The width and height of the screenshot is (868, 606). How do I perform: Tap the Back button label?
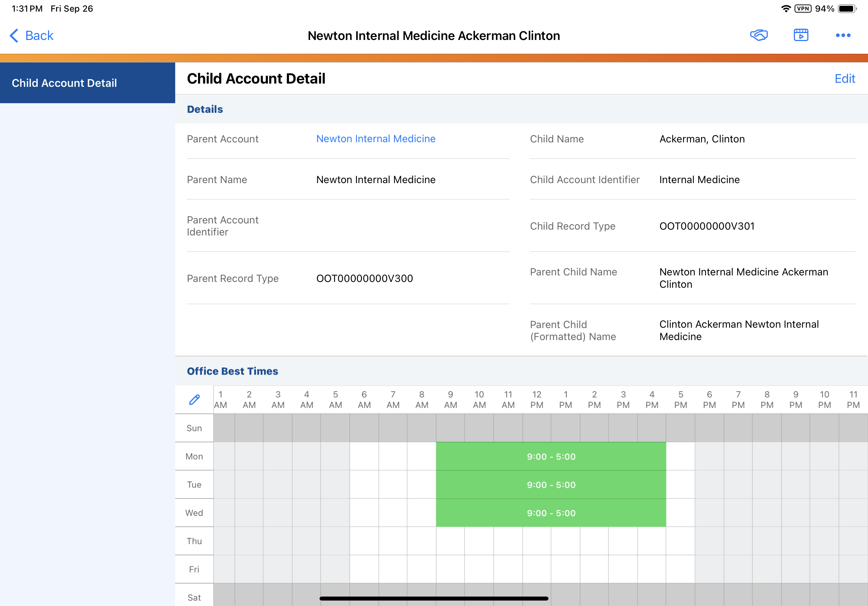(39, 36)
